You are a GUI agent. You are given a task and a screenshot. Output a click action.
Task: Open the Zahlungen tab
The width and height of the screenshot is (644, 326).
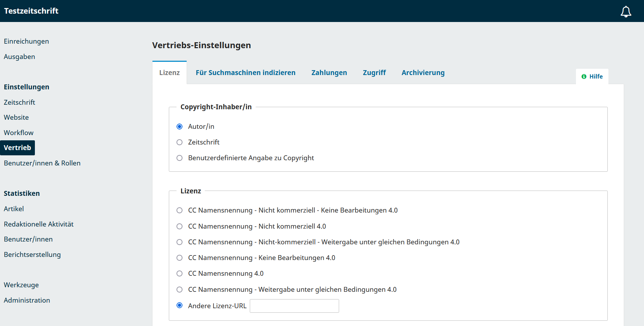click(329, 73)
